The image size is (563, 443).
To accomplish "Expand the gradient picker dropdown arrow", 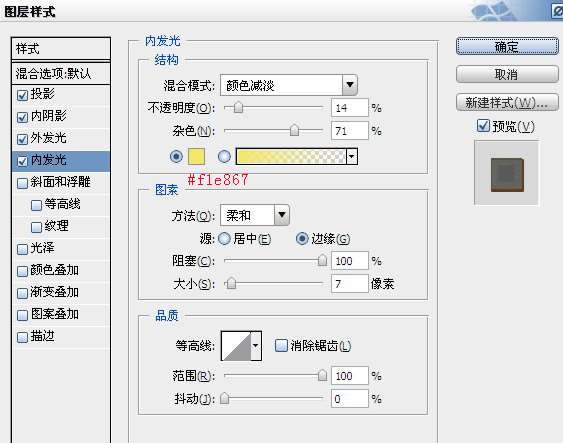I will [x=352, y=157].
